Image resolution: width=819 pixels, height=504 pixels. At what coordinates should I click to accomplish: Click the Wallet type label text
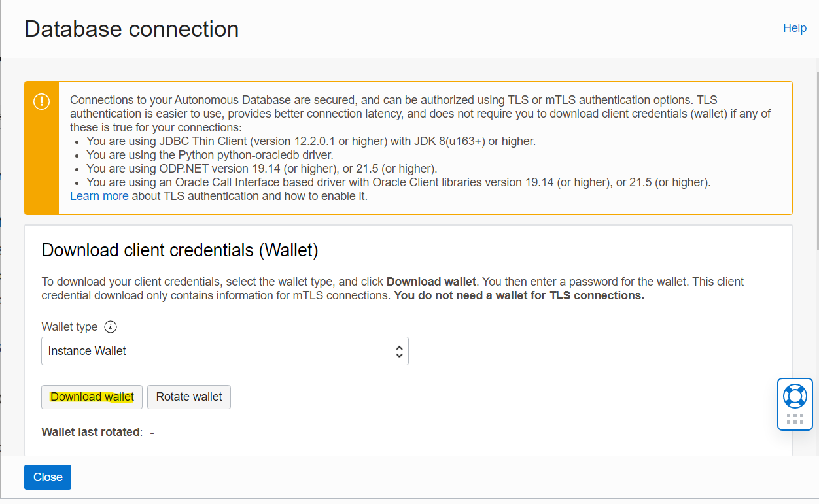69,327
